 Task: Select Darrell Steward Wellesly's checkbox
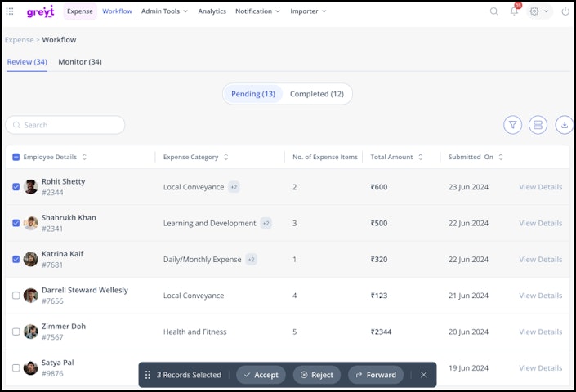[x=16, y=296]
